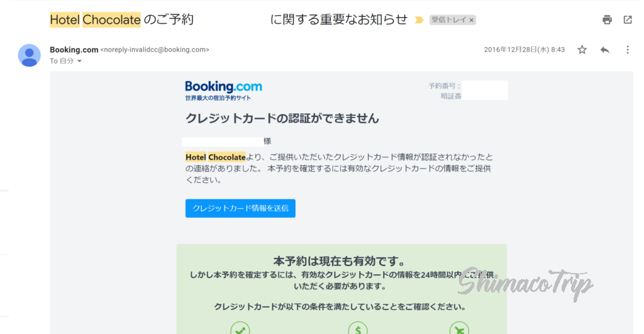Expand the 'To 自分' recipient details arrow

(79, 61)
